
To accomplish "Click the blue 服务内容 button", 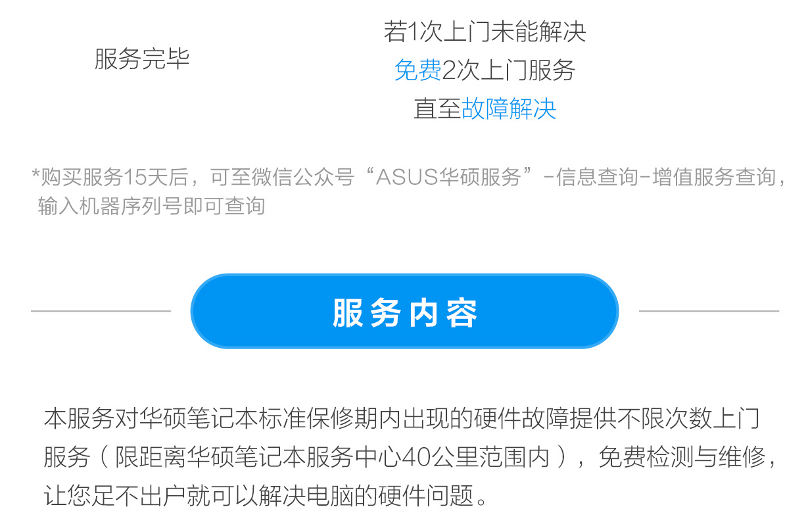I will 404,312.
